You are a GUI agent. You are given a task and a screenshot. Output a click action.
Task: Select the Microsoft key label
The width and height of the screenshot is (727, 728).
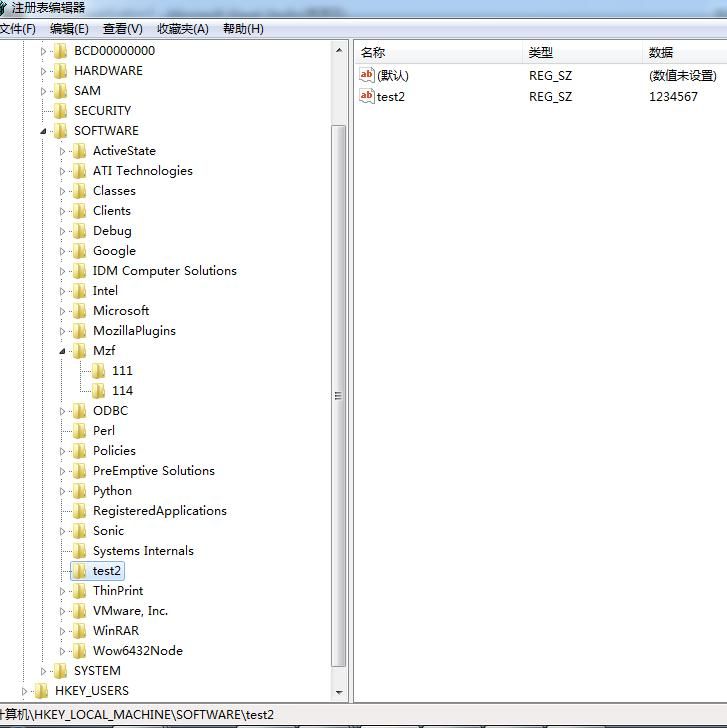tap(121, 311)
